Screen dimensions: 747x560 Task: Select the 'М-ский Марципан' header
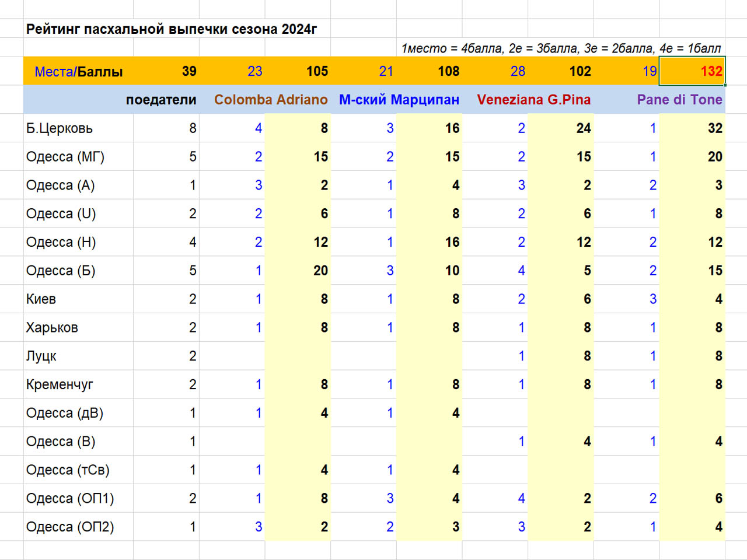click(x=399, y=100)
